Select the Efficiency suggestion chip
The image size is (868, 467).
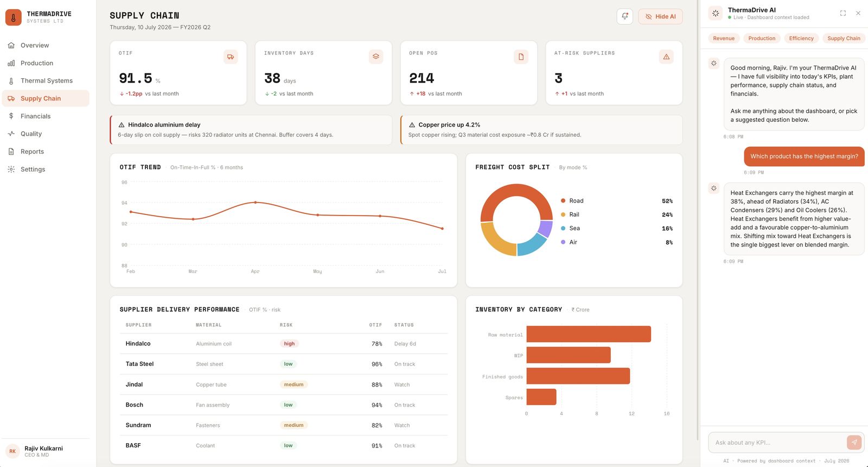801,38
